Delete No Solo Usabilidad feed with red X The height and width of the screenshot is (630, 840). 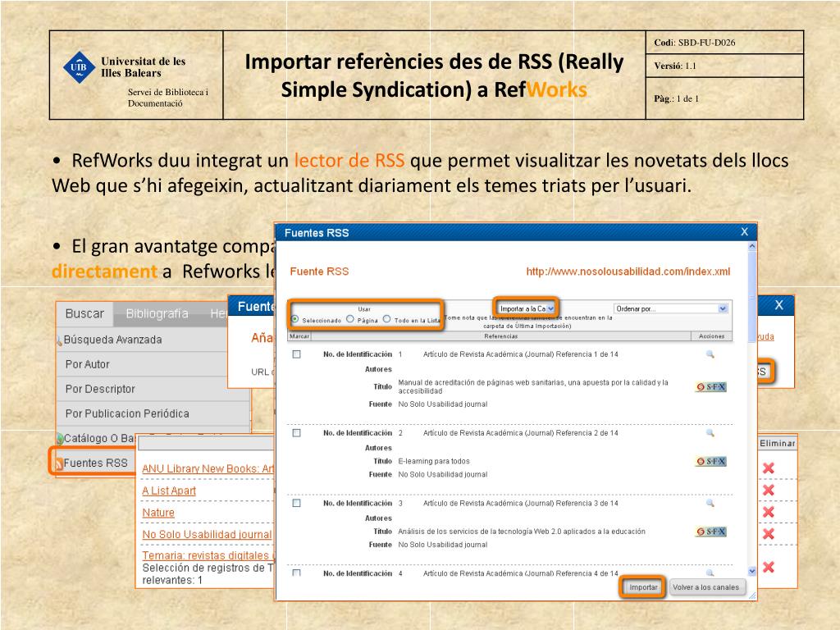coord(768,533)
